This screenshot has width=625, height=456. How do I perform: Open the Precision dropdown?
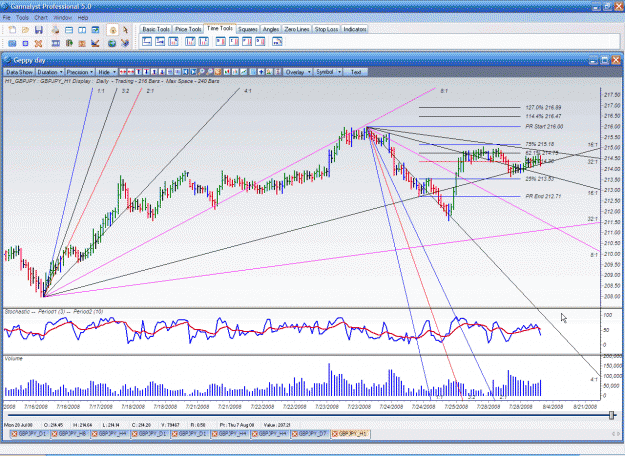tap(80, 72)
